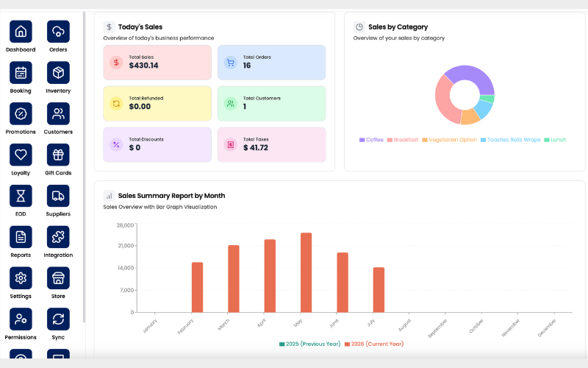
Task: Select the pink Breakfast donut segment
Action: tap(444, 101)
